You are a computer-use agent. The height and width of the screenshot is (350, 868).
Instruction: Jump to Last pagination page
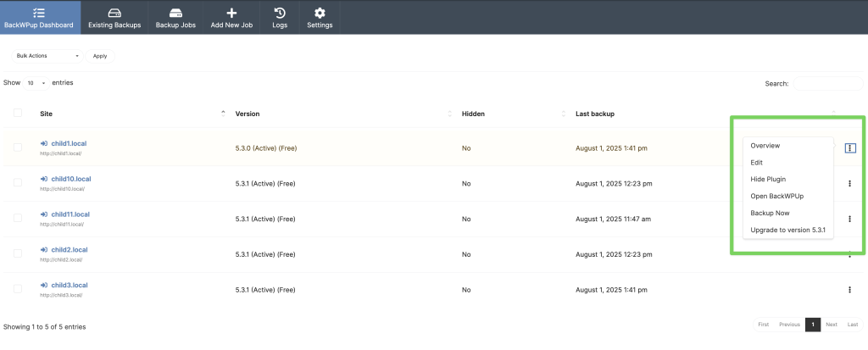[x=853, y=325]
